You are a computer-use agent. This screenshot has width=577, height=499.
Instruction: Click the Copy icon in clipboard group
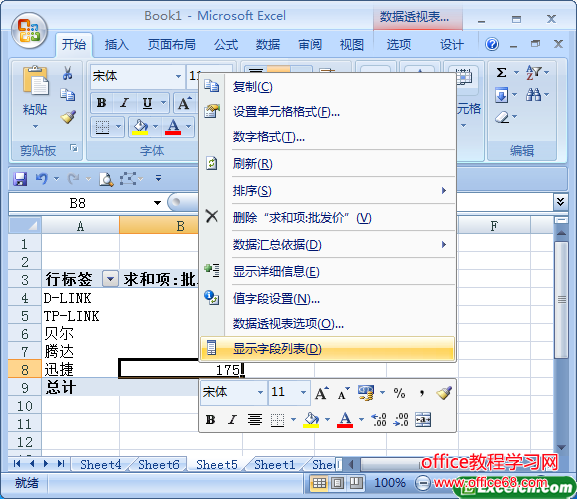pyautogui.click(x=68, y=95)
